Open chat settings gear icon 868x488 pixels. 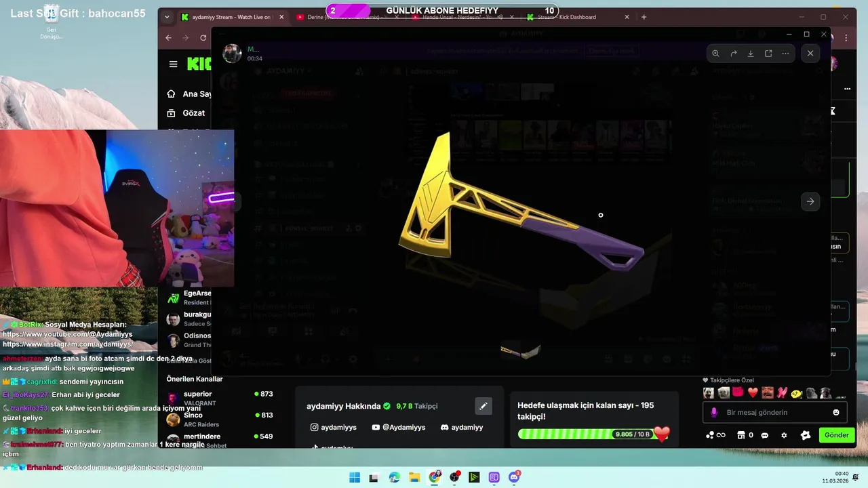coord(784,435)
